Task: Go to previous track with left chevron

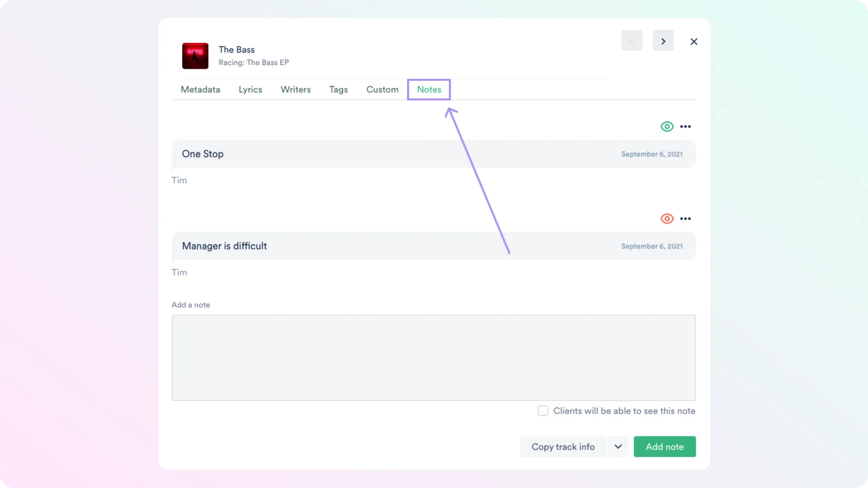Action: pyautogui.click(x=632, y=41)
